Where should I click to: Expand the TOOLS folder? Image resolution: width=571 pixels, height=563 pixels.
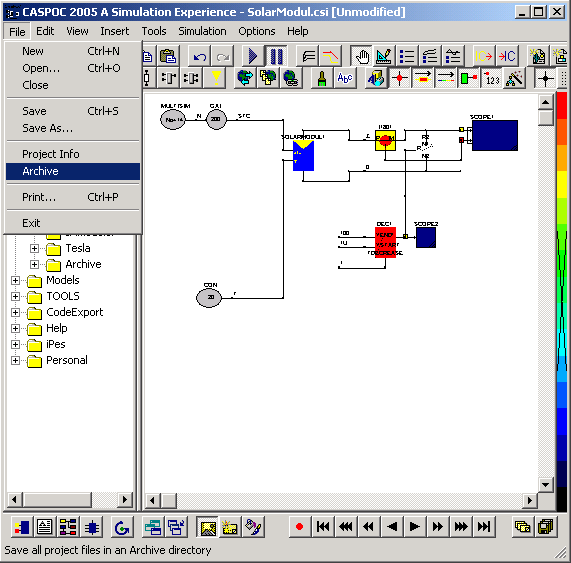pyautogui.click(x=15, y=296)
